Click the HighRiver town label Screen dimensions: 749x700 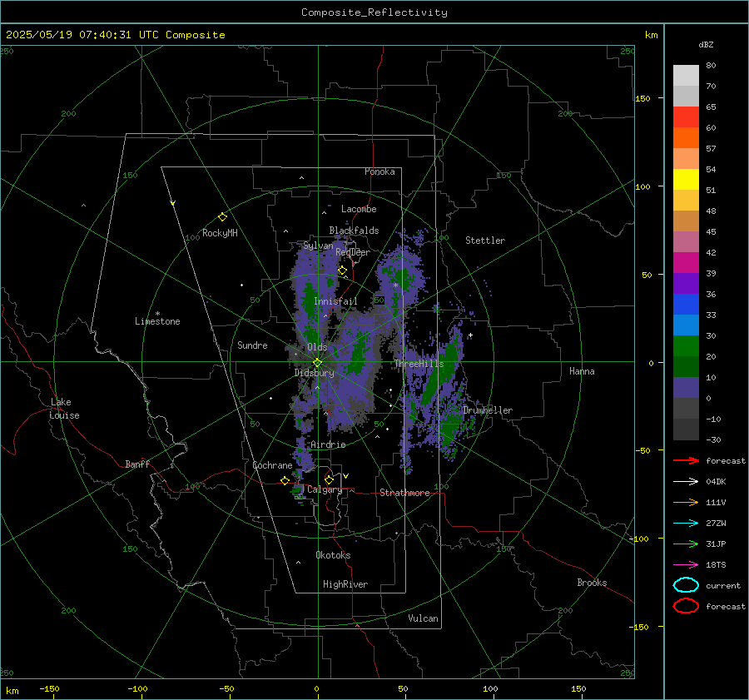point(345,584)
